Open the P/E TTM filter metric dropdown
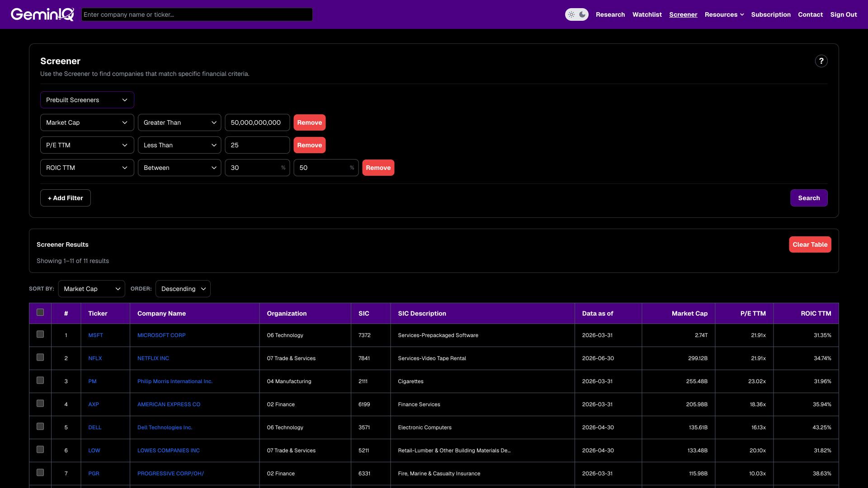 (87, 145)
